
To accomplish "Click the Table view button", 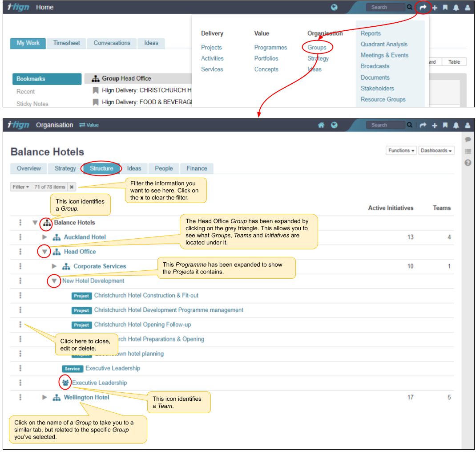I will (x=454, y=62).
